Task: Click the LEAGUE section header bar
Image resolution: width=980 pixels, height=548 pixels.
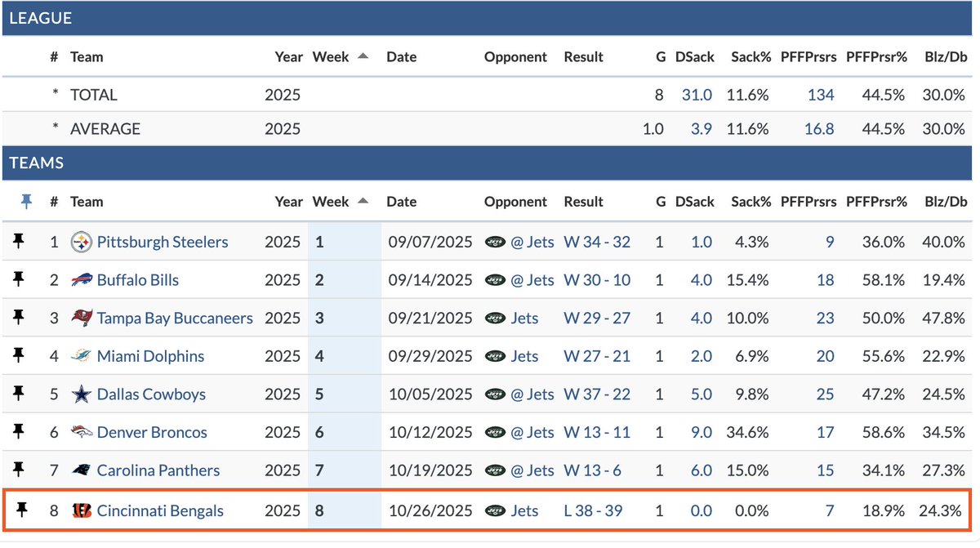Action: (488, 18)
